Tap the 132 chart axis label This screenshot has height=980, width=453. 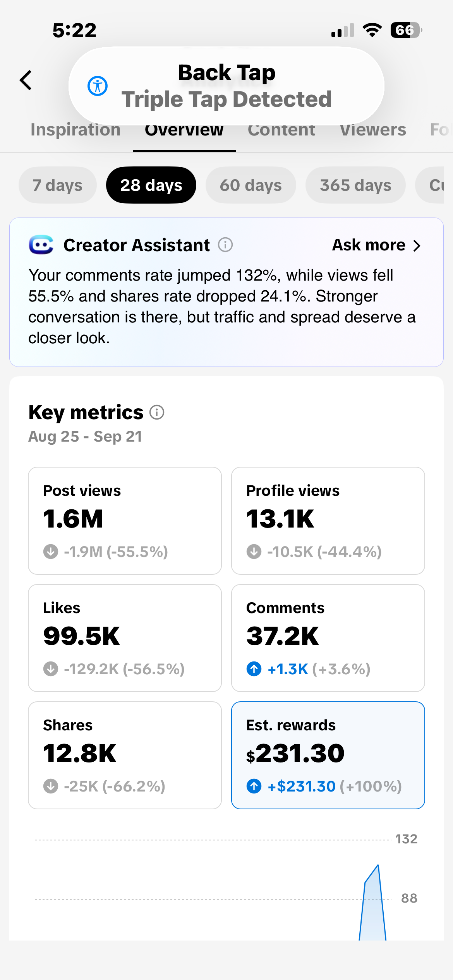pyautogui.click(x=407, y=839)
